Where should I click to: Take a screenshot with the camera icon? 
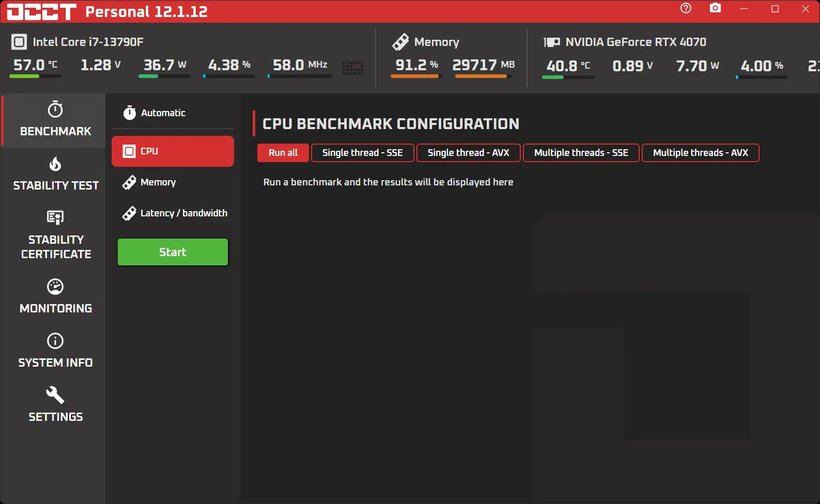pos(715,8)
